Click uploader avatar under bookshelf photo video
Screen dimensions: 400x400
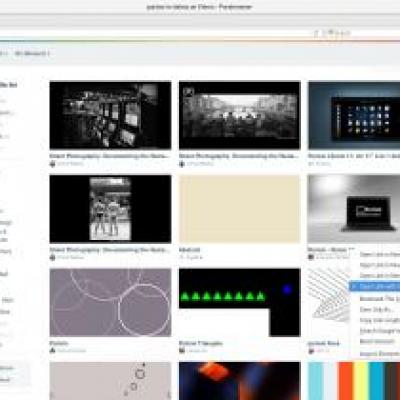click(52, 164)
